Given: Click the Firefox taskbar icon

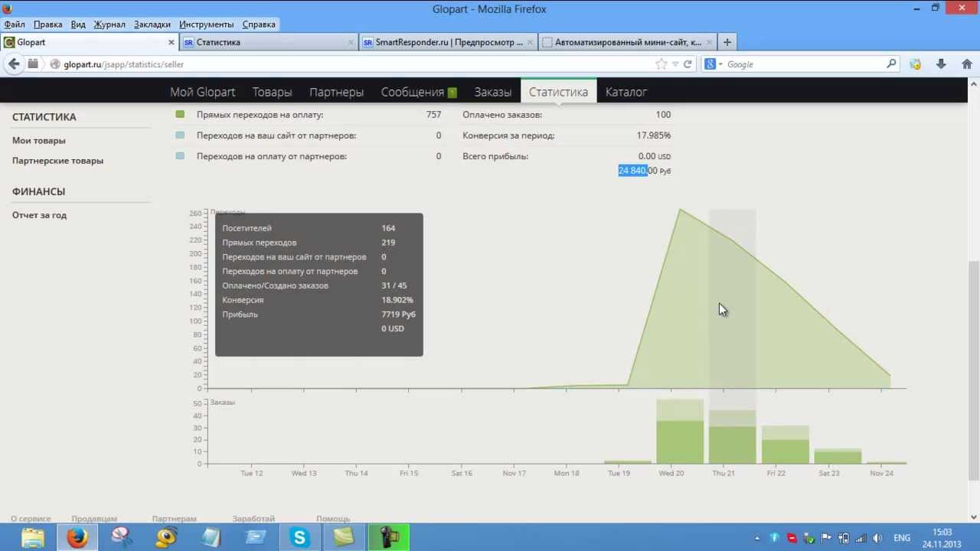Looking at the screenshot, I should (x=77, y=538).
